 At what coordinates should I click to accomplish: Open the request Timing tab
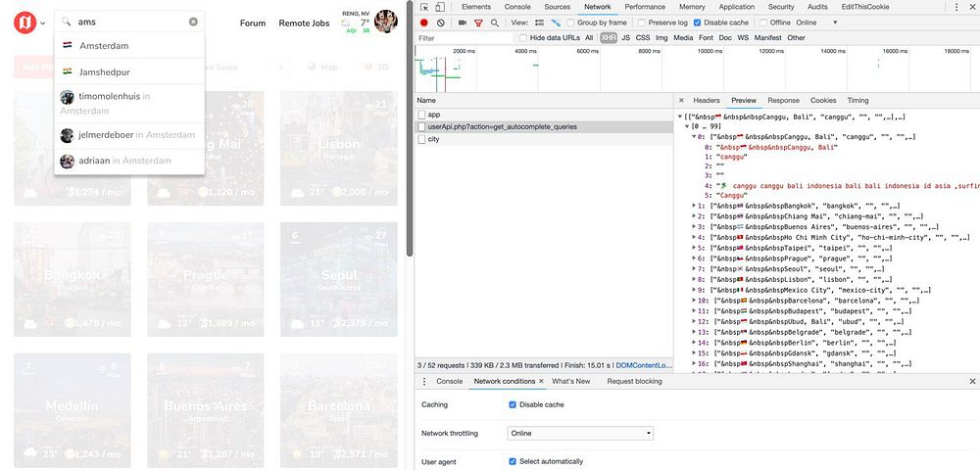click(x=857, y=100)
